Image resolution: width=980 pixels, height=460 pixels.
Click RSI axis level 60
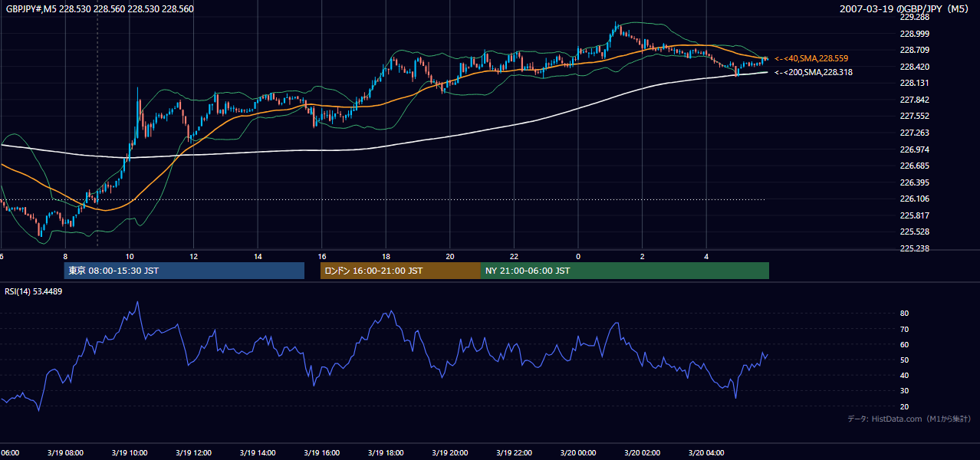904,344
